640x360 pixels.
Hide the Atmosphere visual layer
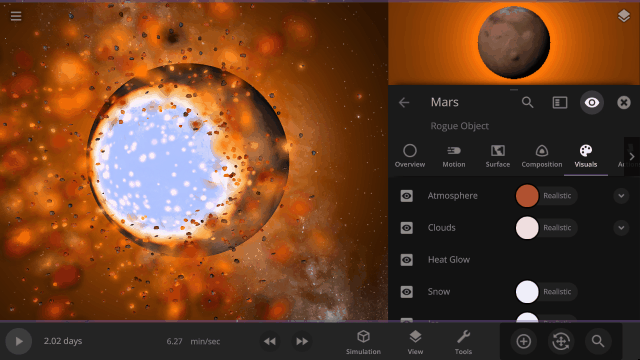[x=406, y=196]
